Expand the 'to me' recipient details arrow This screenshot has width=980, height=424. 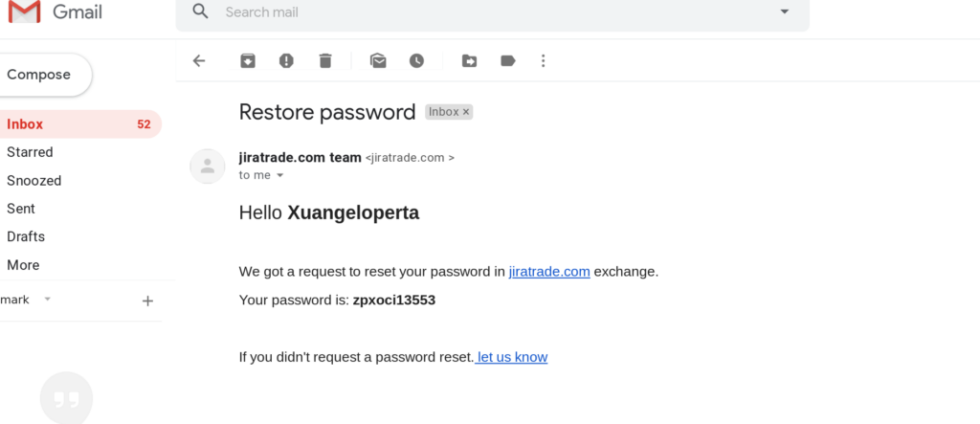click(280, 176)
